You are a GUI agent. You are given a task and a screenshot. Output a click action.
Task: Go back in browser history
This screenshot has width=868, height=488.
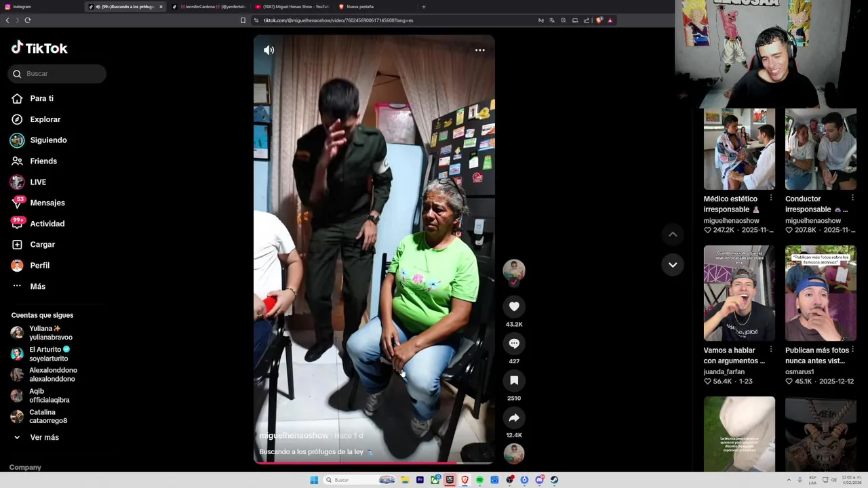pyautogui.click(x=7, y=20)
